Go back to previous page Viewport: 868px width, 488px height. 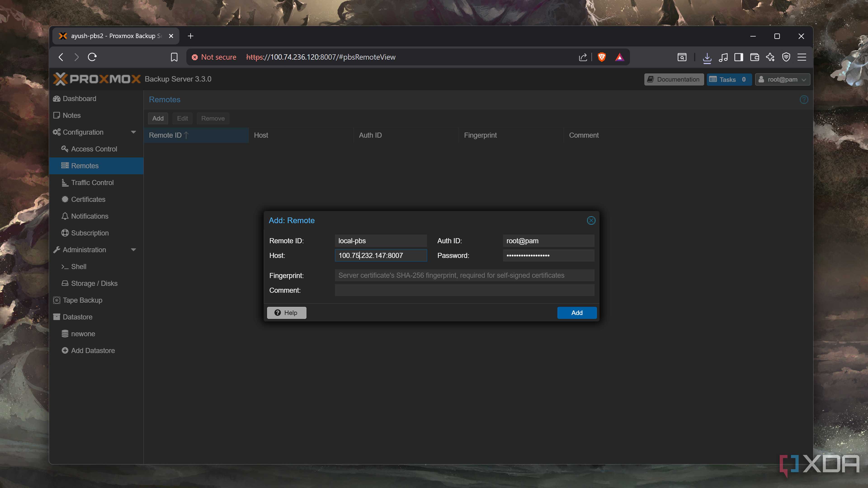[x=61, y=57]
